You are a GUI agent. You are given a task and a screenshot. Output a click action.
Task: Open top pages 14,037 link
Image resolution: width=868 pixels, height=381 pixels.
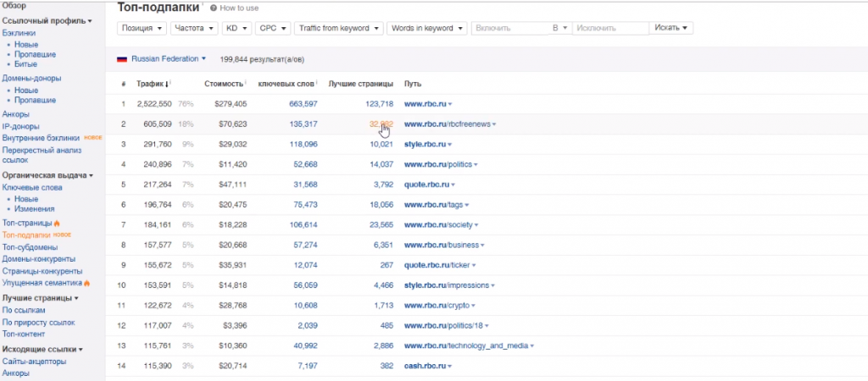click(x=381, y=164)
